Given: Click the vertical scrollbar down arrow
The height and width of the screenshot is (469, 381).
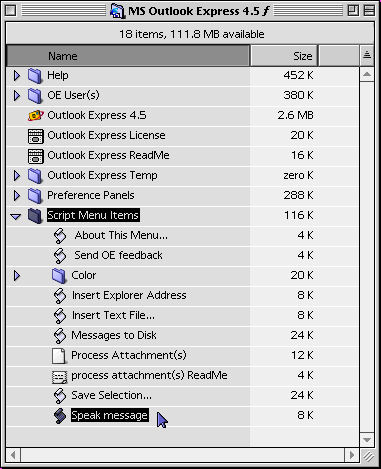Looking at the screenshot, I should click(367, 440).
